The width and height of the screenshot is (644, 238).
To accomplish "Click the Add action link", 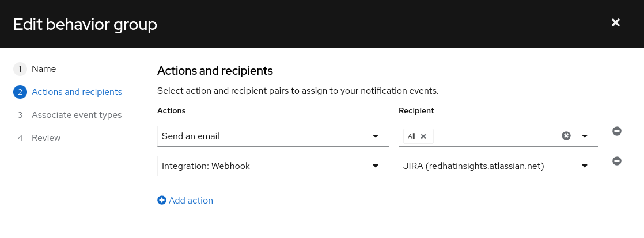I will tap(191, 201).
